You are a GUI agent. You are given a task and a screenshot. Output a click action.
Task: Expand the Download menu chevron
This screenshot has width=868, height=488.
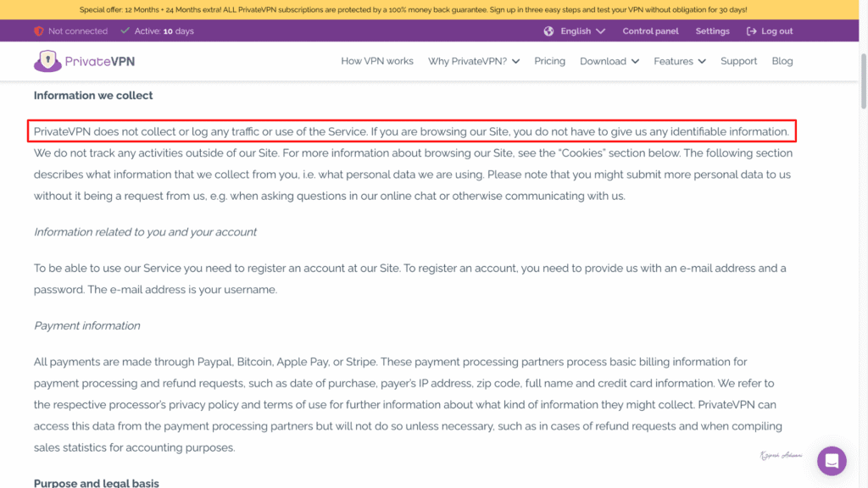point(635,61)
